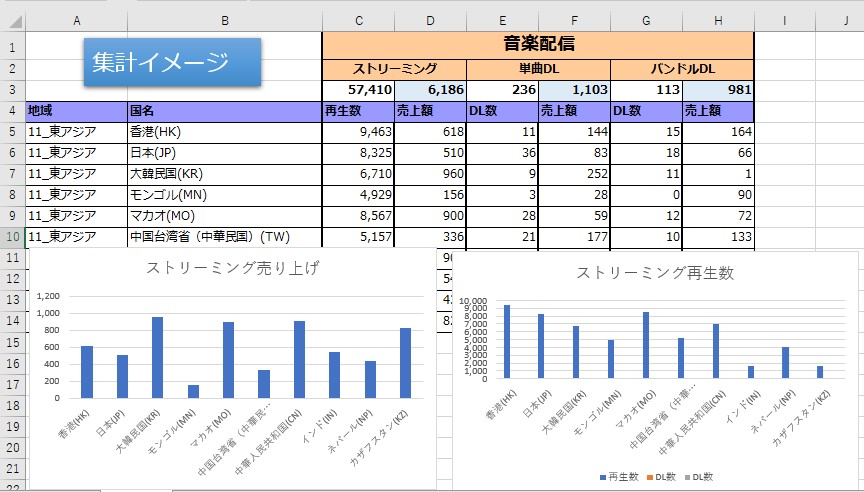Screen dimensions: 864x492
Task: Select the streaming total cell 57,410
Action: [358, 90]
